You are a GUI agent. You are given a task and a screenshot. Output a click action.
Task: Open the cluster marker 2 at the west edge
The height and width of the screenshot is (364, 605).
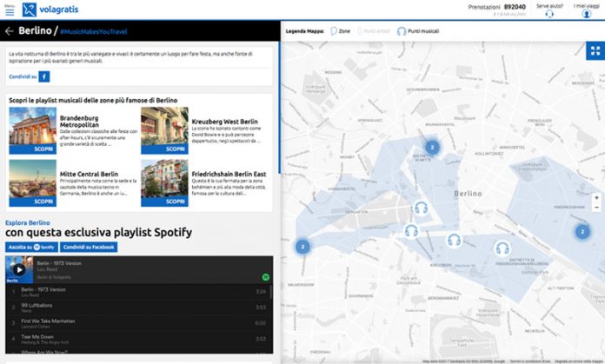coord(302,247)
